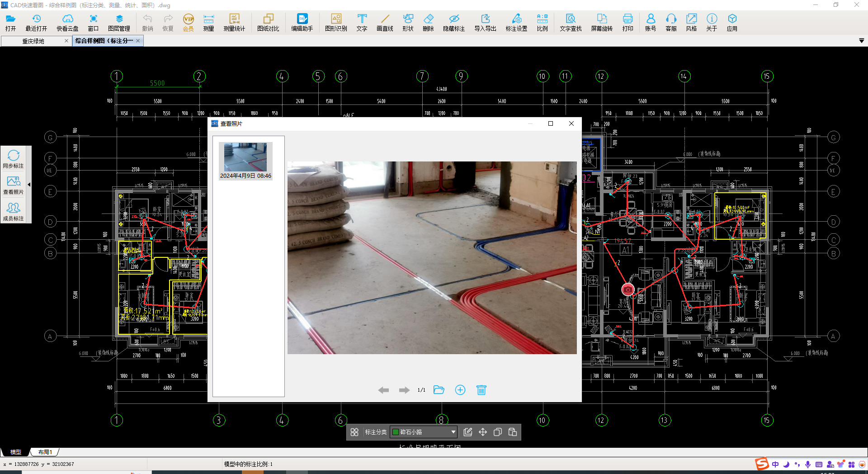Click the 屏幕旋转 screen rotation icon
Viewport: 868px width, 474px height.
click(601, 22)
